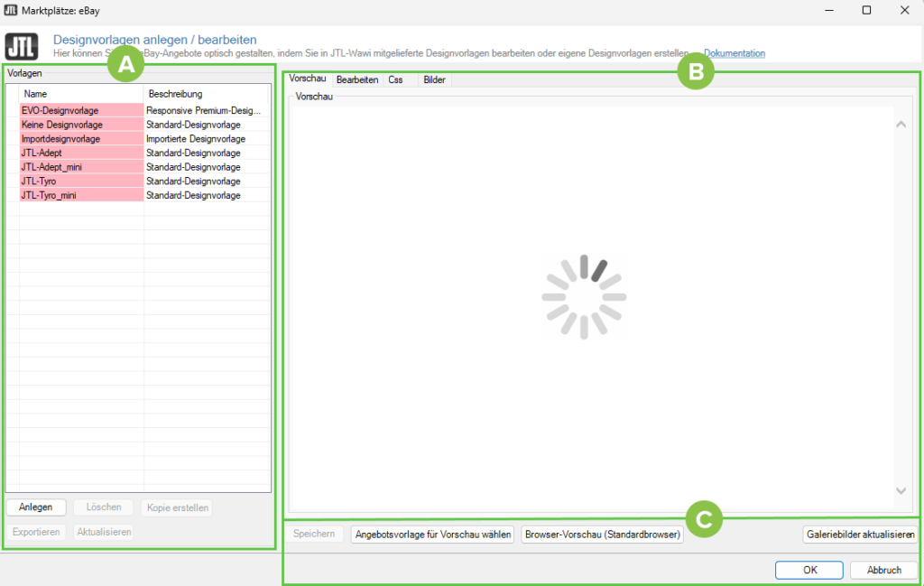Confirm the dialog with OK
The image size is (924, 586).
coord(809,570)
